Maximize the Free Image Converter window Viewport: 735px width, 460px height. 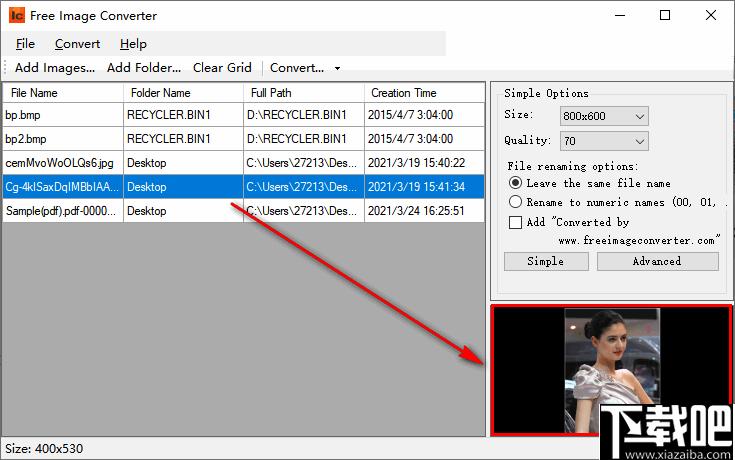point(665,15)
